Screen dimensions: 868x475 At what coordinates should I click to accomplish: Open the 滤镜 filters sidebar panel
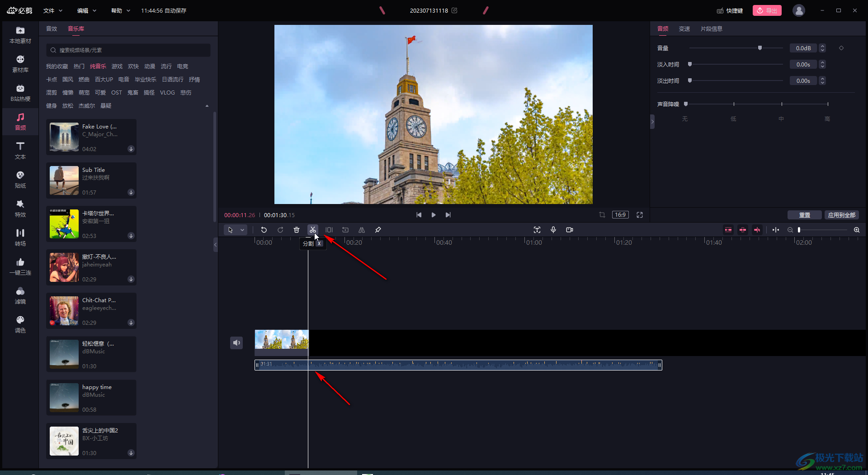pos(20,295)
